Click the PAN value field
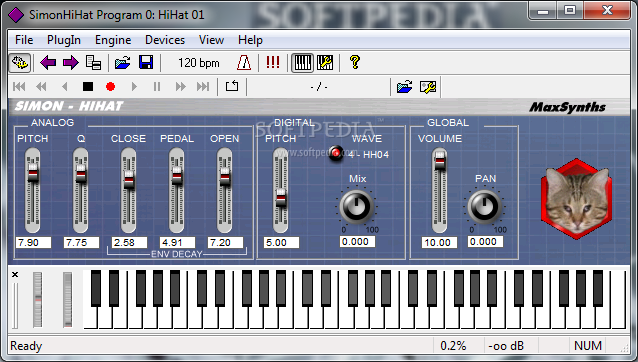638x362 pixels. pyautogui.click(x=485, y=242)
